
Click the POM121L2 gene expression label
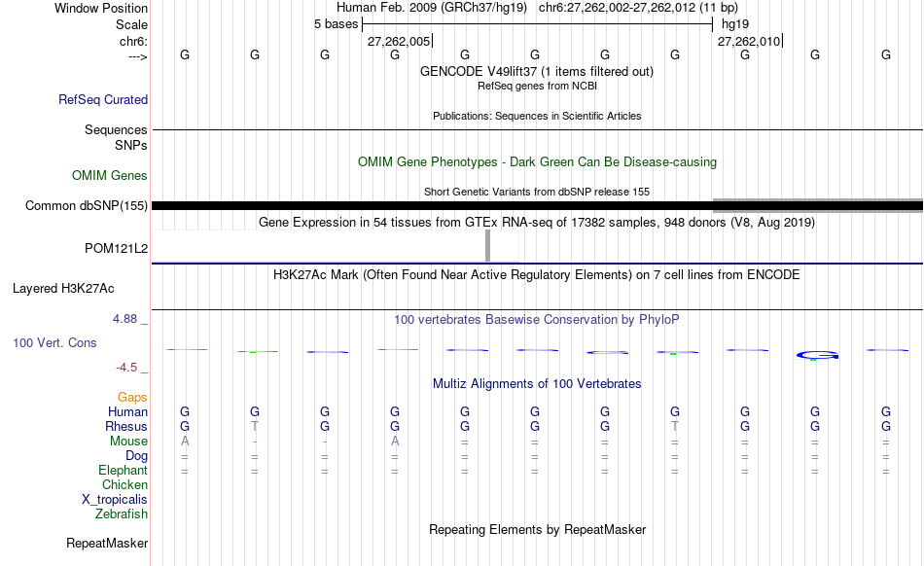pos(116,249)
